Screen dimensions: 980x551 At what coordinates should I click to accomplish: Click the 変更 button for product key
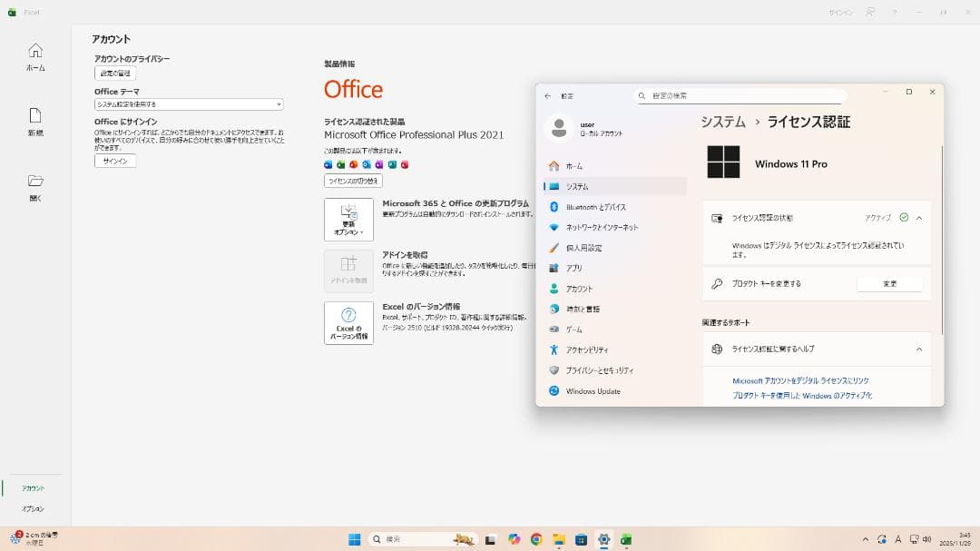coord(890,283)
